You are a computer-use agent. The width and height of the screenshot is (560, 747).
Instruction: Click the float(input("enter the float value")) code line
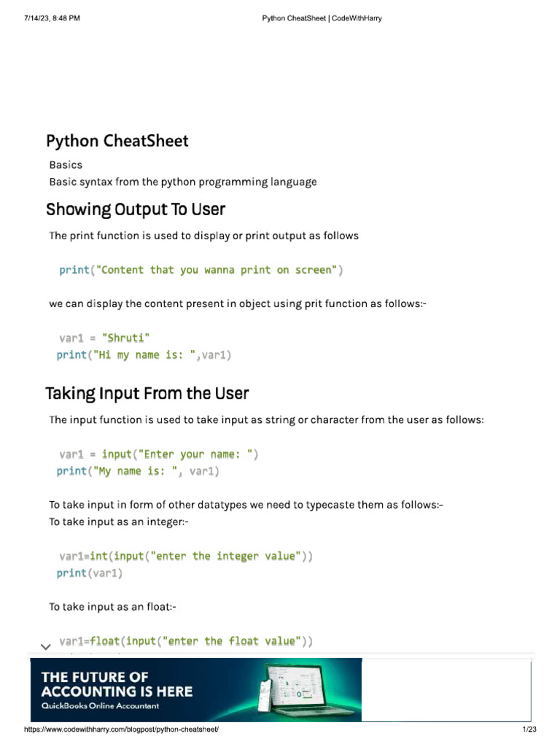click(186, 641)
